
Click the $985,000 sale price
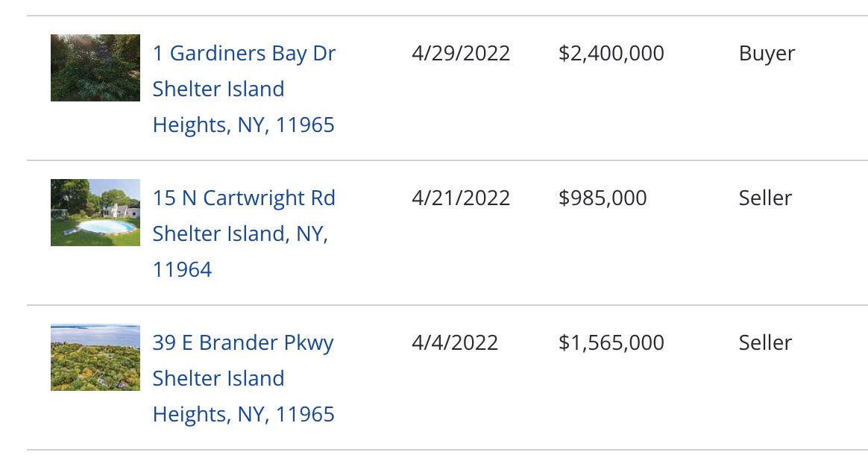pyautogui.click(x=603, y=198)
